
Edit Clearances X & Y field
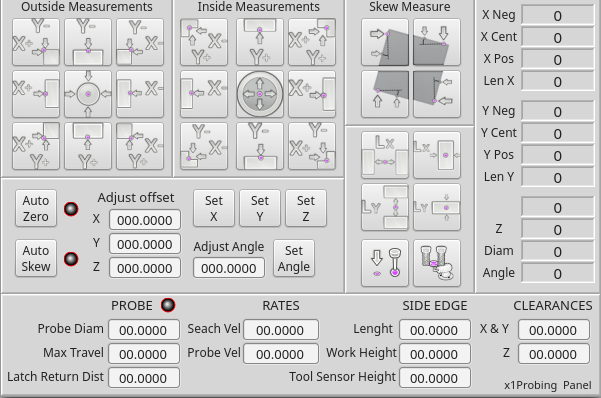coord(554,330)
